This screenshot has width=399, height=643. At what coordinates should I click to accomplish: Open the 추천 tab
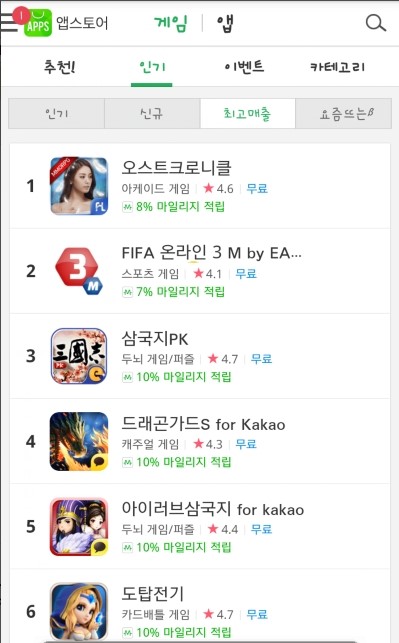(59, 66)
